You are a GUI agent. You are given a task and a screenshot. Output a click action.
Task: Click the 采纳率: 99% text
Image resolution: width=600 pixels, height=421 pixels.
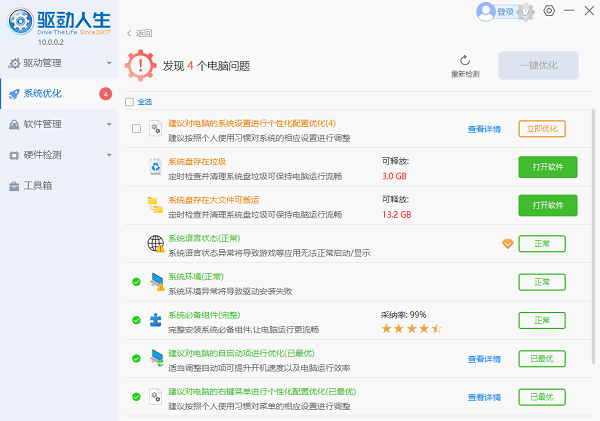click(x=404, y=315)
